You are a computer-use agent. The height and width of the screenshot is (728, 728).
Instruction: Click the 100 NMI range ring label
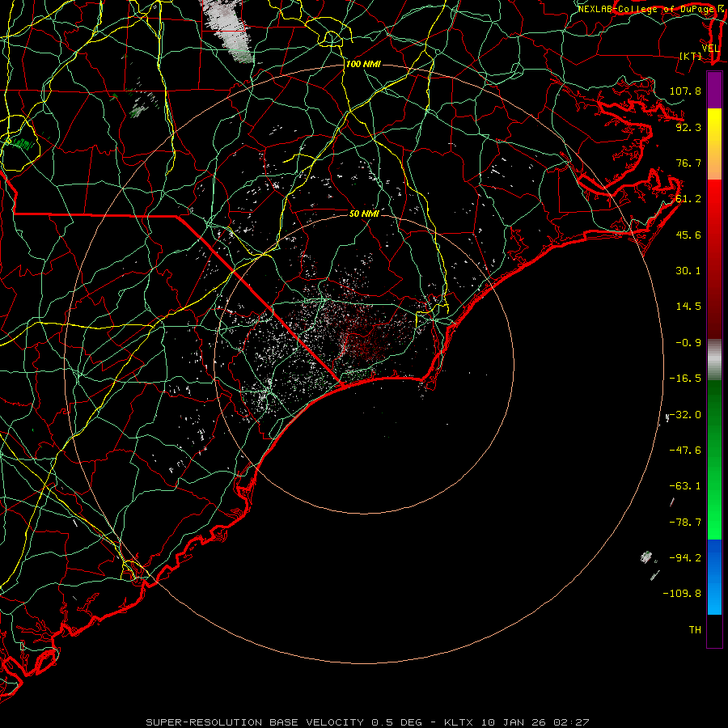pyautogui.click(x=363, y=64)
